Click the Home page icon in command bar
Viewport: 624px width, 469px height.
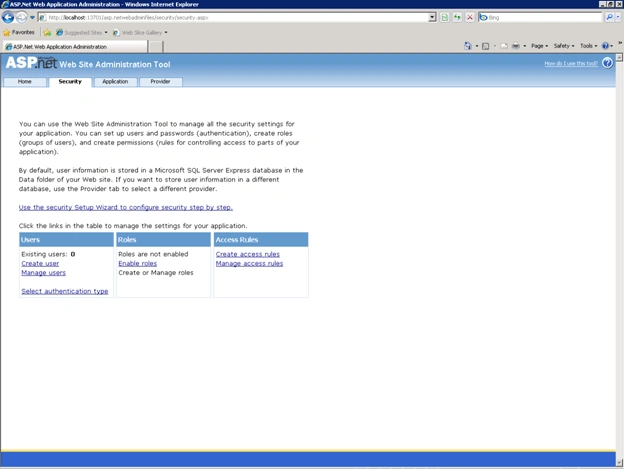[468, 46]
